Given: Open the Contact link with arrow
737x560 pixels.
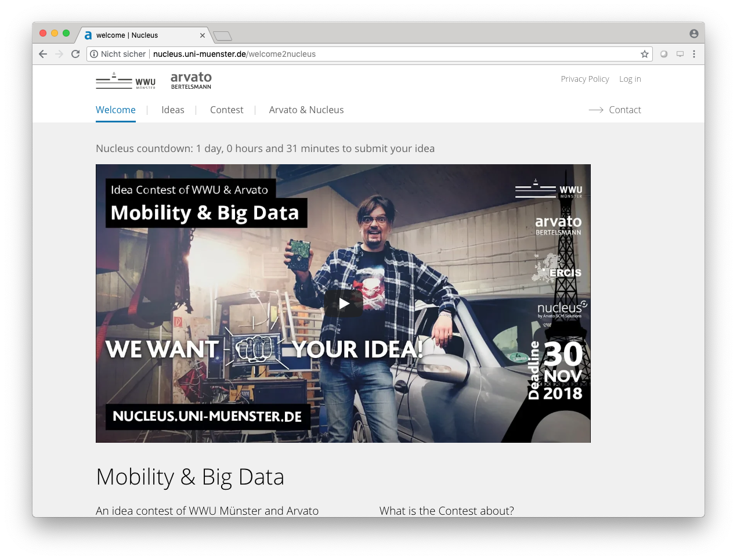Looking at the screenshot, I should [616, 110].
